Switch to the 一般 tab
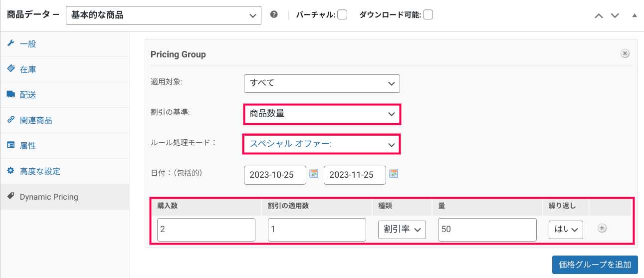This screenshot has height=278, width=644. pyautogui.click(x=65, y=44)
